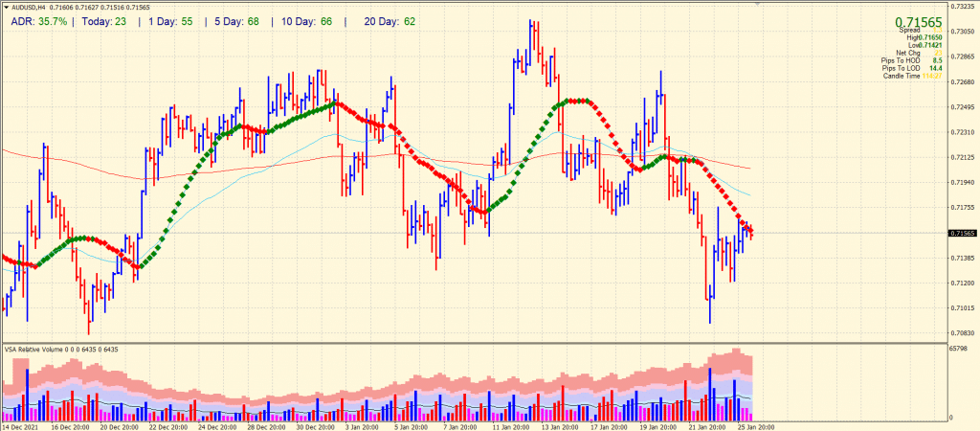Screen dimensions: 980x431
Task: Select the Spread label in info panel
Action: (907, 32)
